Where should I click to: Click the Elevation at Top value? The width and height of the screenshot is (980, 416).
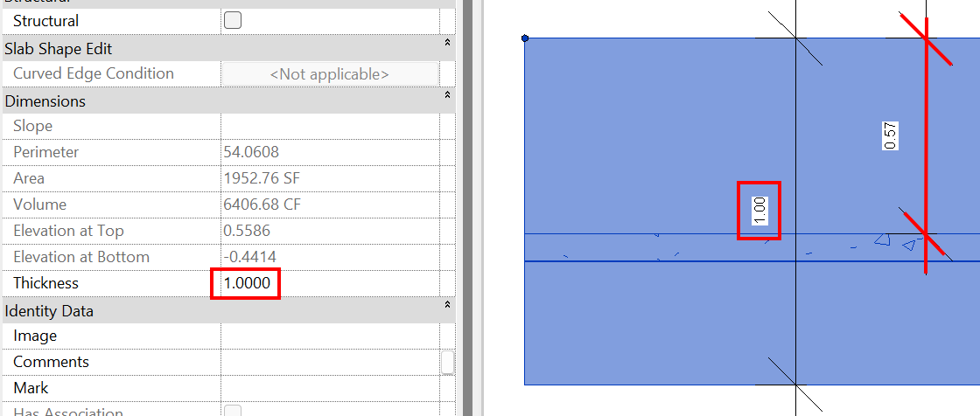pos(247,231)
